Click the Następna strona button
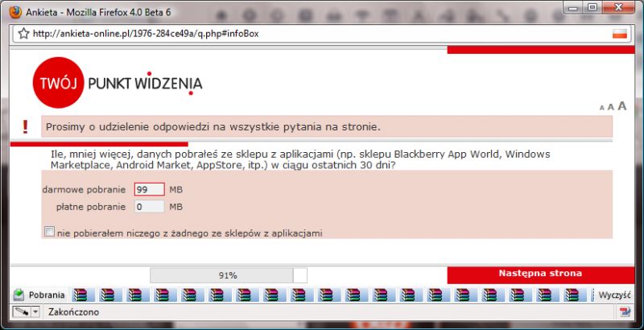The height and width of the screenshot is (330, 644). (x=540, y=275)
